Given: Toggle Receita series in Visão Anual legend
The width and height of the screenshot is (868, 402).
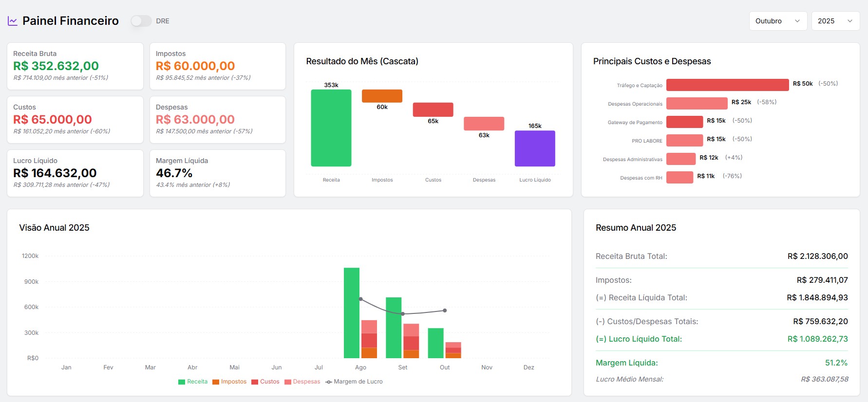Looking at the screenshot, I should 193,382.
